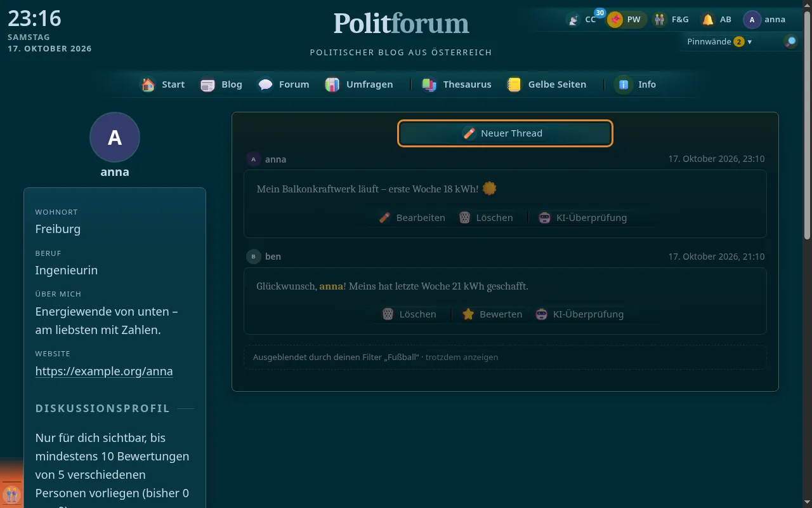The height and width of the screenshot is (508, 812).
Task: Select Gelbe Seiten in the navigation
Action: 547,84
